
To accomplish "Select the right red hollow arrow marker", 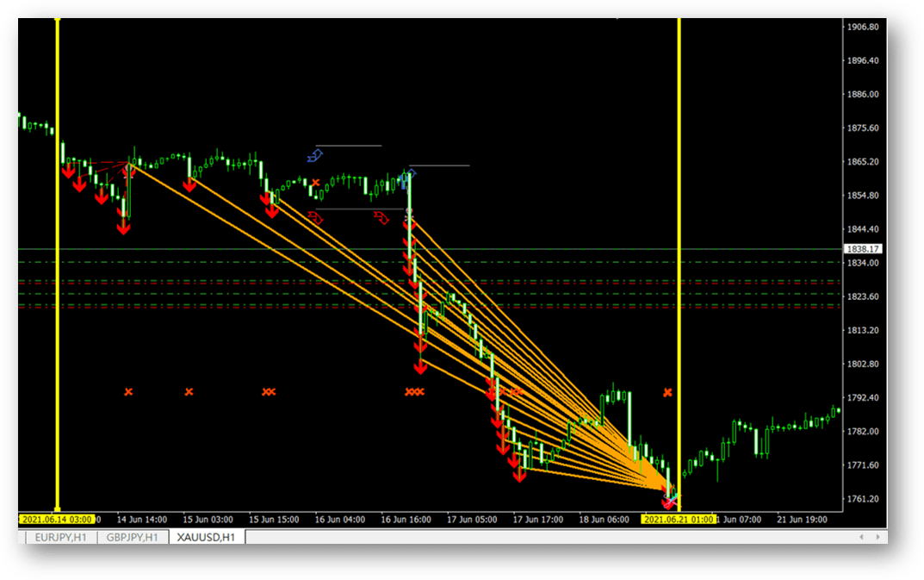I will coord(381,218).
